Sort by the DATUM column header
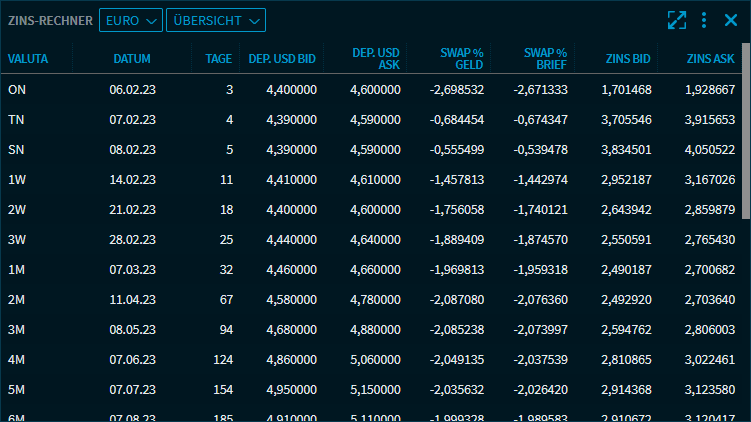 133,59
